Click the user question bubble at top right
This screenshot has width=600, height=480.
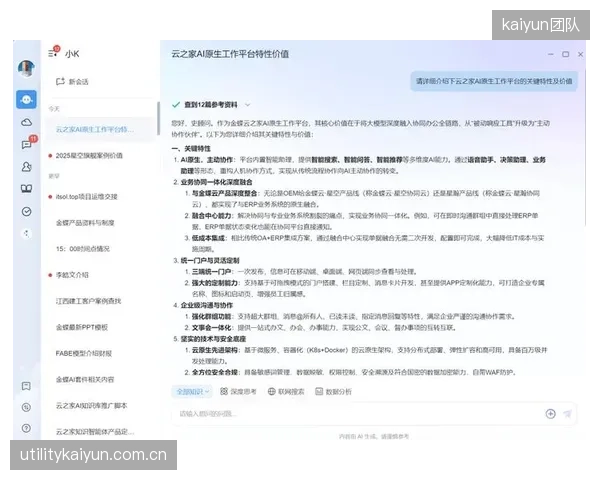pos(494,81)
